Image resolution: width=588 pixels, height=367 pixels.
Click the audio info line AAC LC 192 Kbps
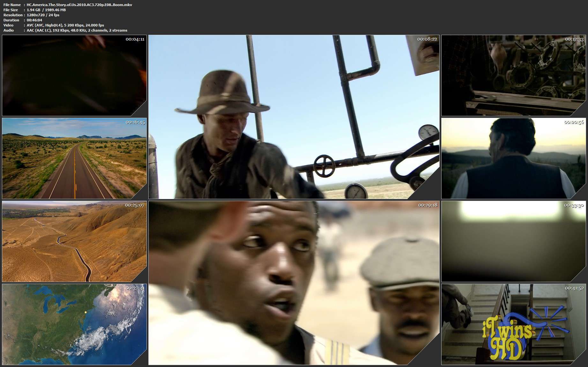(x=77, y=30)
